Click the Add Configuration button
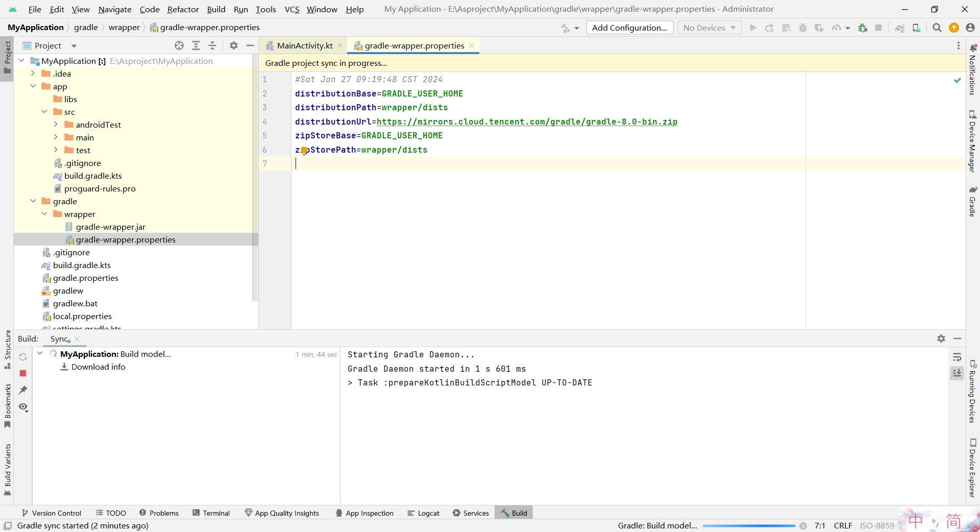Image resolution: width=980 pixels, height=532 pixels. click(629, 28)
